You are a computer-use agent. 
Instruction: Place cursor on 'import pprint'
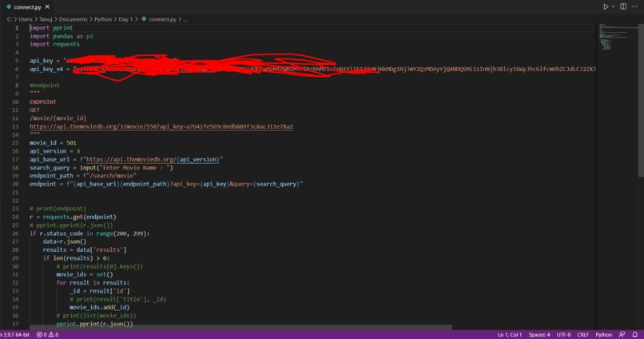[x=51, y=28]
